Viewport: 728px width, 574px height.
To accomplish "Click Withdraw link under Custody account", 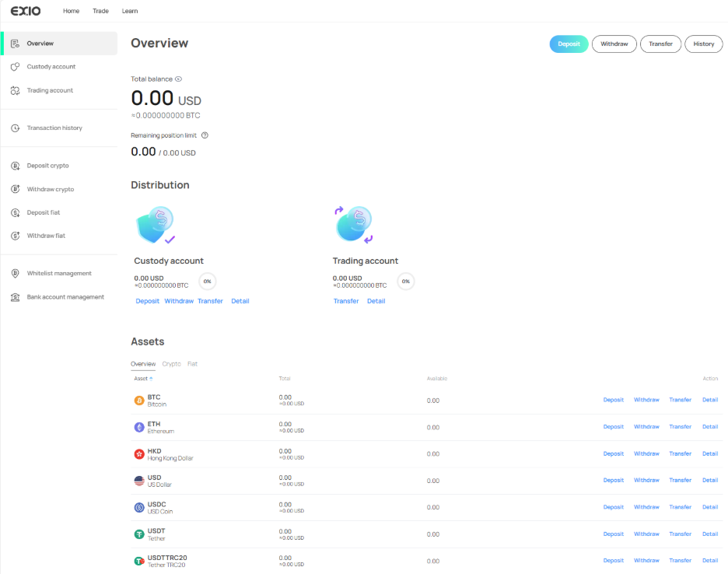I will pyautogui.click(x=179, y=301).
